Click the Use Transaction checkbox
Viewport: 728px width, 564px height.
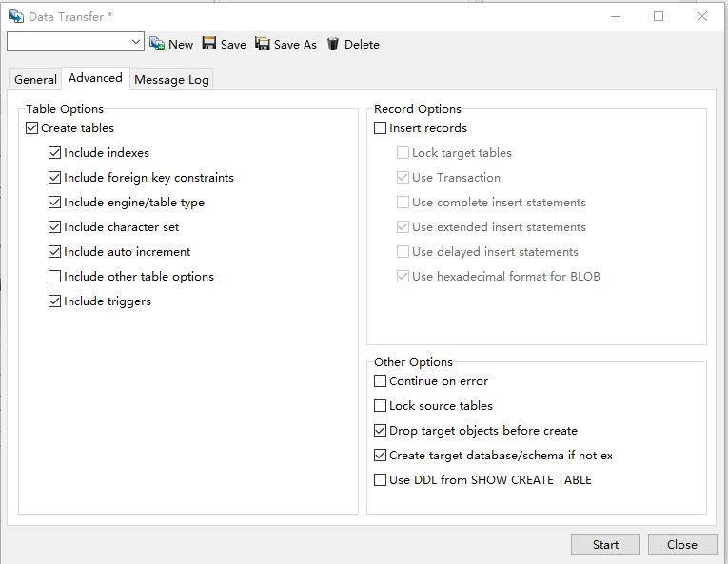pyautogui.click(x=403, y=177)
